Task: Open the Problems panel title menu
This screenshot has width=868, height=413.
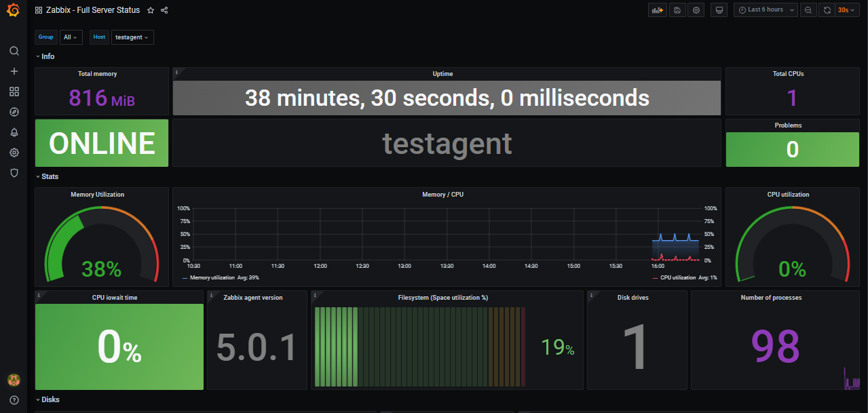Action: tap(788, 125)
